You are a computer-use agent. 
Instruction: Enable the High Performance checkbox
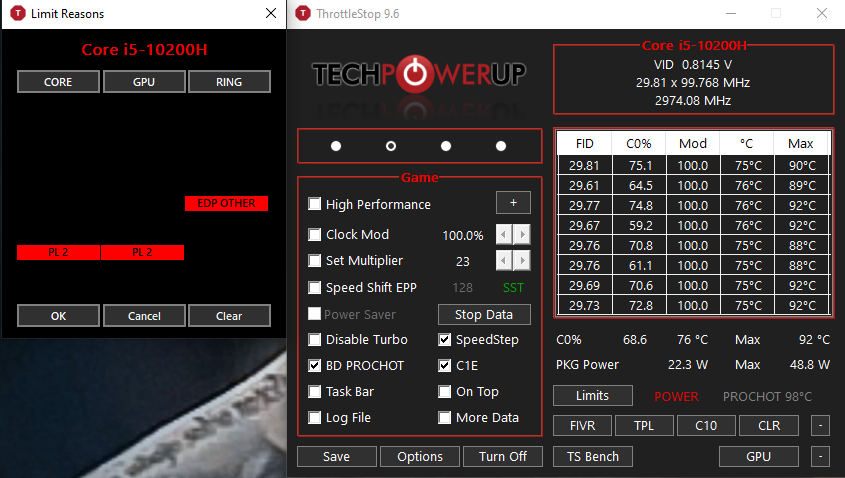[314, 204]
